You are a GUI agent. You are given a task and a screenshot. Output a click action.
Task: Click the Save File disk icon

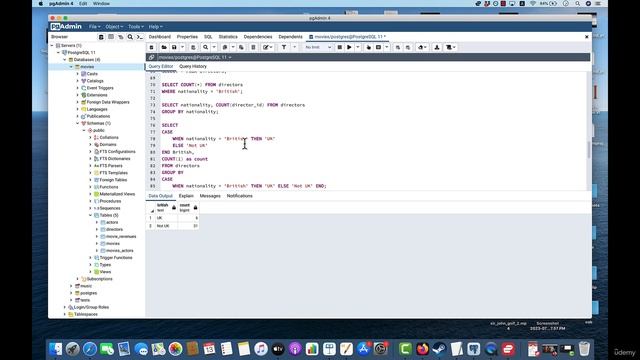pyautogui.click(x=174, y=47)
